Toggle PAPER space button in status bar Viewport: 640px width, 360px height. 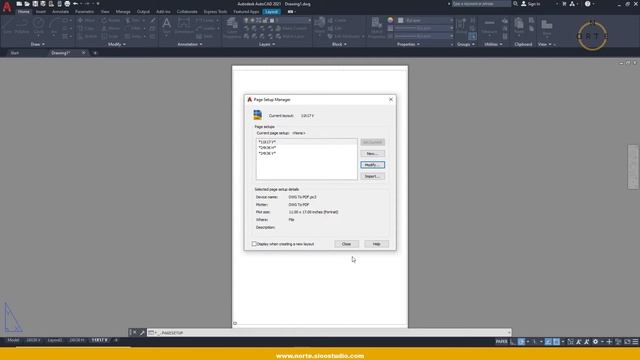point(501,342)
